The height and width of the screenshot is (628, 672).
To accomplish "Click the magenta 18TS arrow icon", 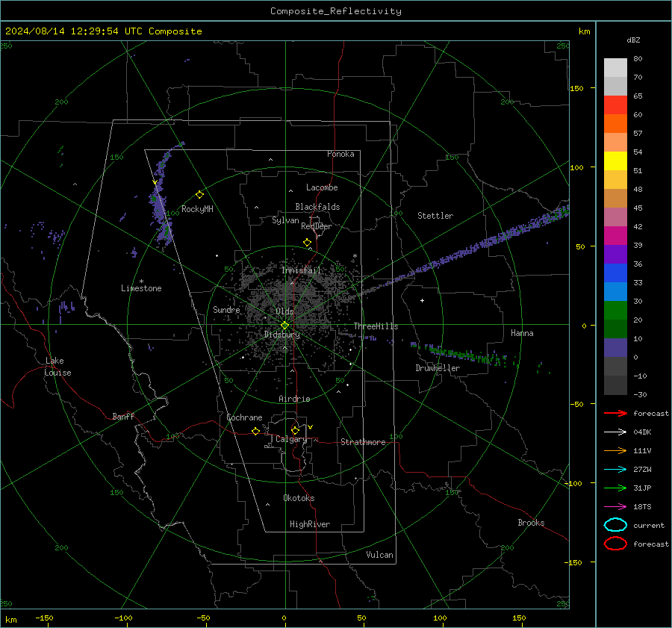I will (x=615, y=507).
